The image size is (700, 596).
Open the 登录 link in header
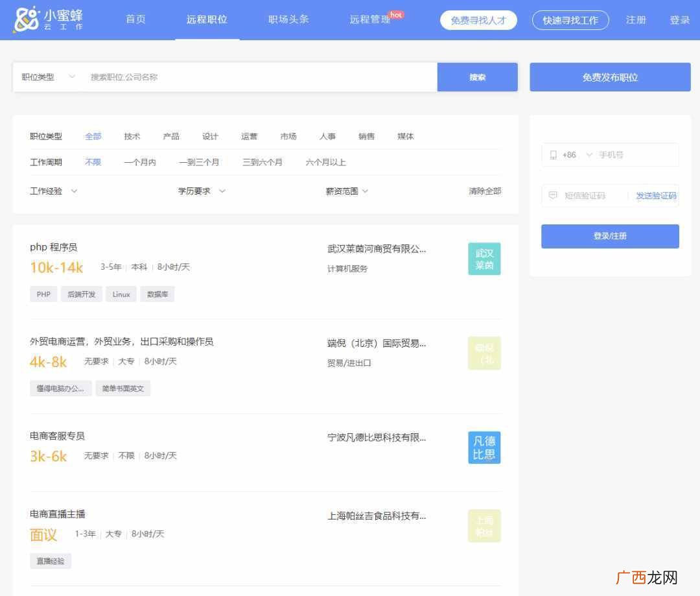click(x=679, y=19)
